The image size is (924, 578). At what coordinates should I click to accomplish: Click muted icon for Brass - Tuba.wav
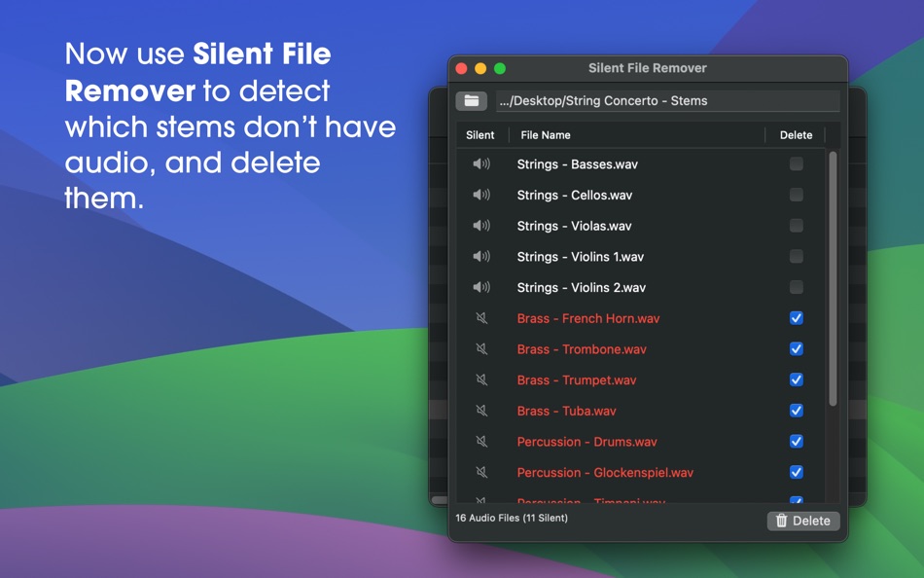481,411
